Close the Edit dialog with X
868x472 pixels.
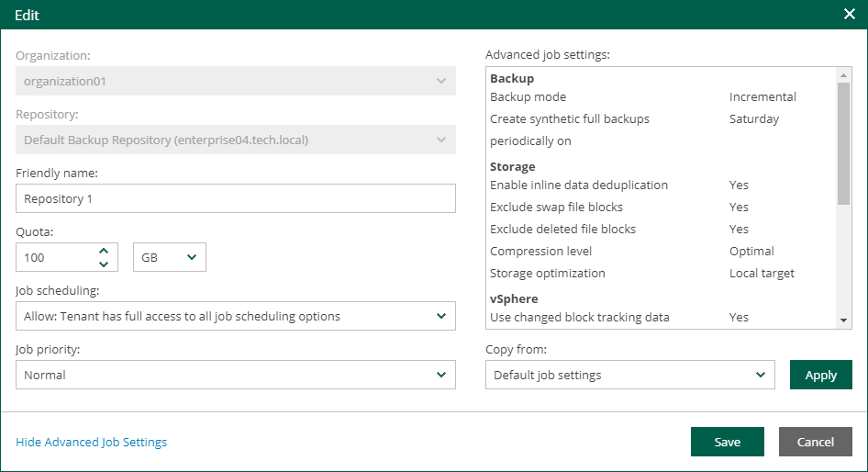pyautogui.click(x=849, y=14)
